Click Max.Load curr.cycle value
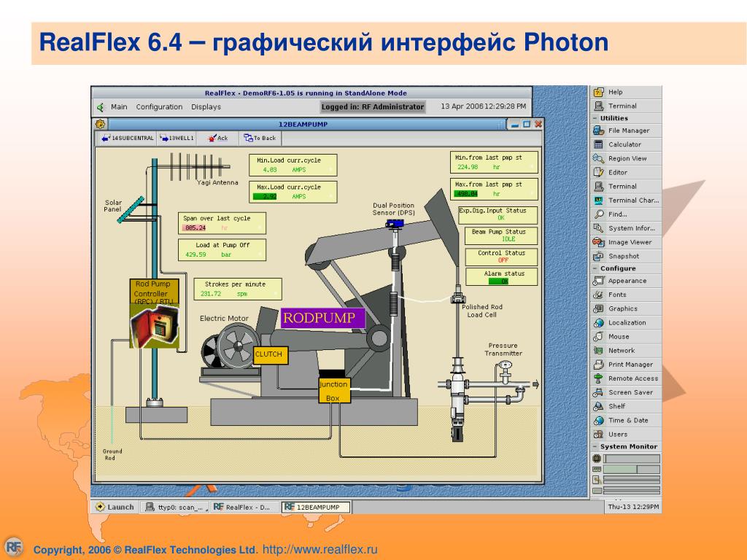The image size is (747, 560). click(265, 197)
